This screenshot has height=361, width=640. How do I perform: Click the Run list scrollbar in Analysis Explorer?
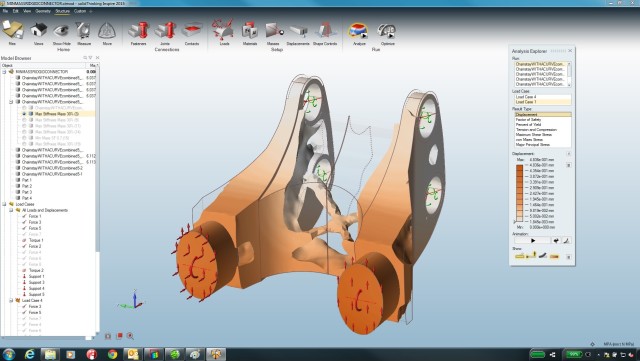pyautogui.click(x=569, y=74)
